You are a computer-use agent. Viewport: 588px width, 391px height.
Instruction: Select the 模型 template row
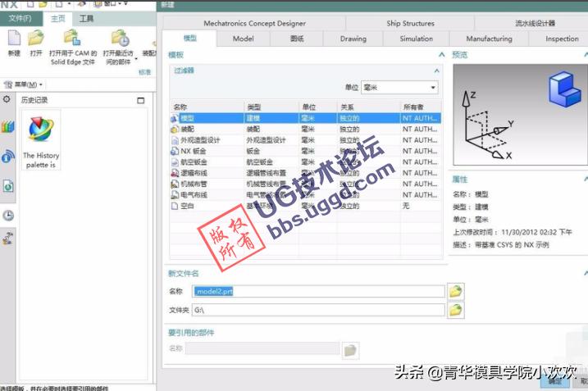pyautogui.click(x=305, y=118)
